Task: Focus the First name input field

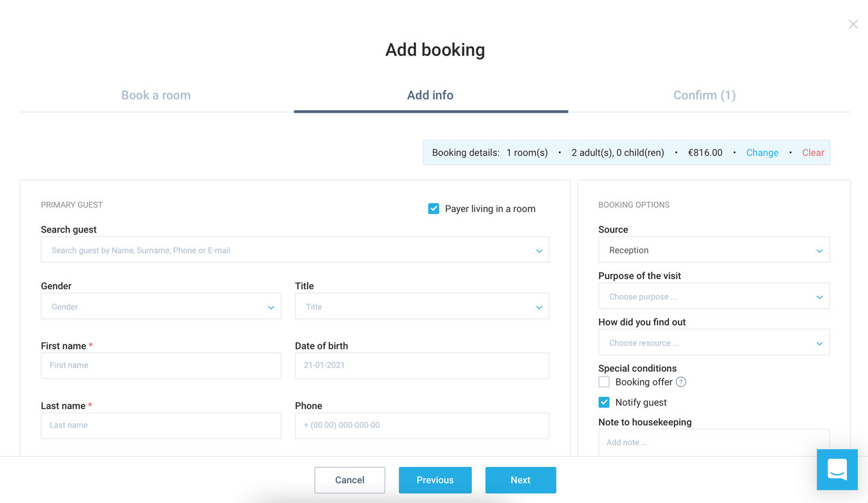Action: click(x=161, y=365)
